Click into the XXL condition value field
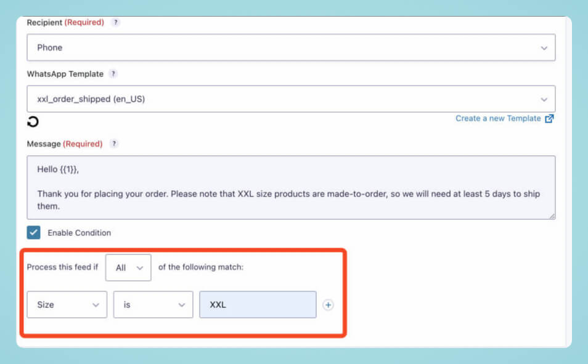Screen dimensions: 588x364 click(258, 305)
